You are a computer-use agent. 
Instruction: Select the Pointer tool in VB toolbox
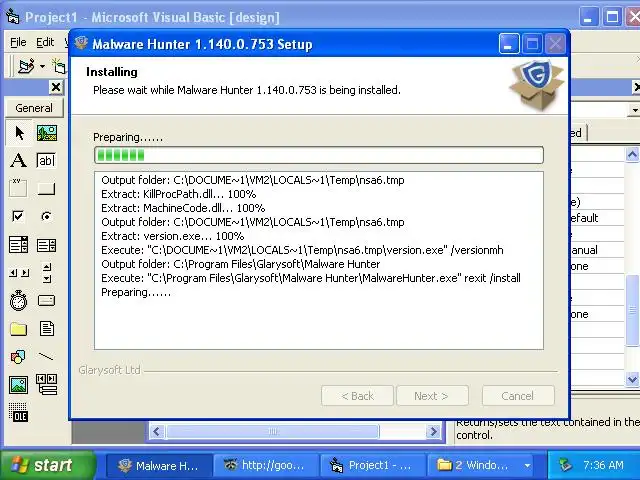tap(19, 133)
